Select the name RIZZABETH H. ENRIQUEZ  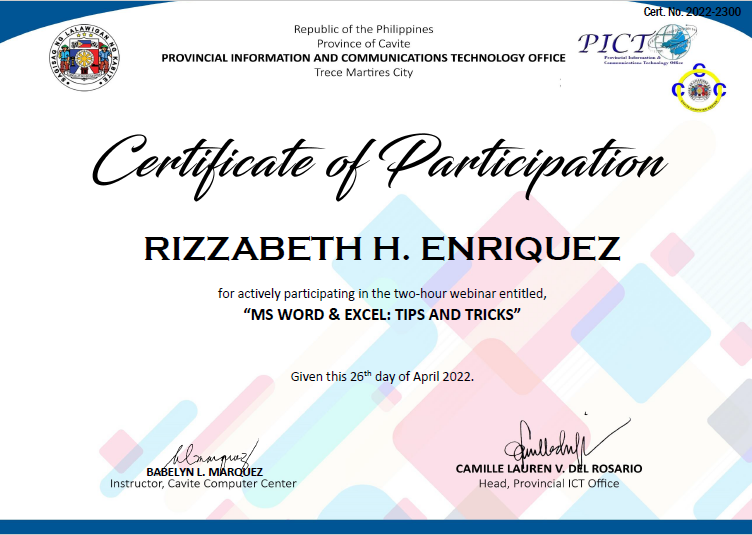coord(382,249)
